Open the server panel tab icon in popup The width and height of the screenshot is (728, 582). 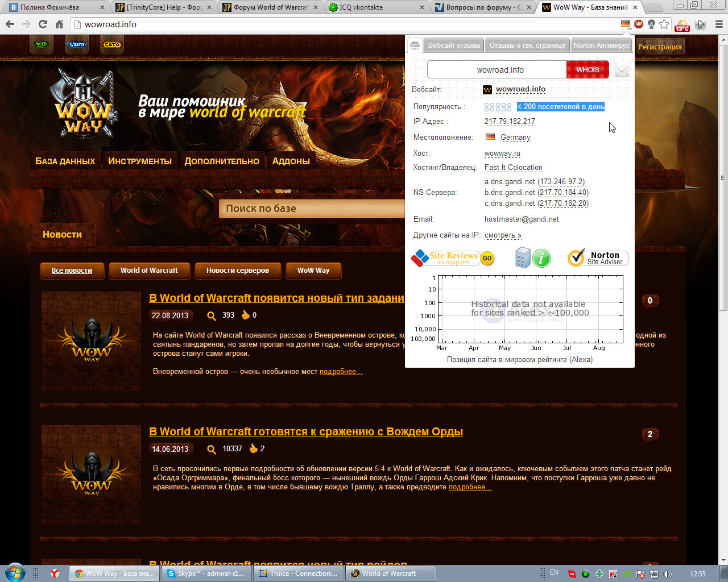tap(415, 45)
